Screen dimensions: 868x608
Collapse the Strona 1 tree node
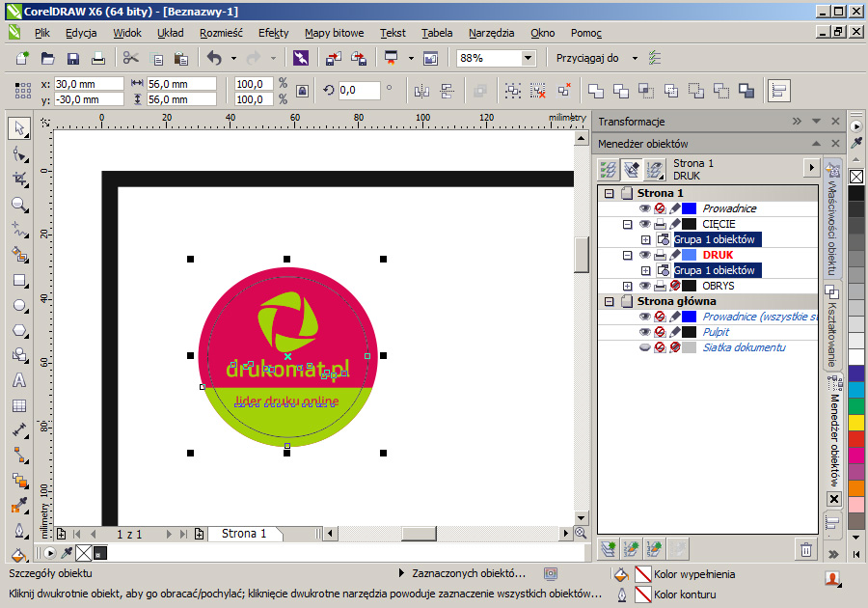[x=610, y=193]
